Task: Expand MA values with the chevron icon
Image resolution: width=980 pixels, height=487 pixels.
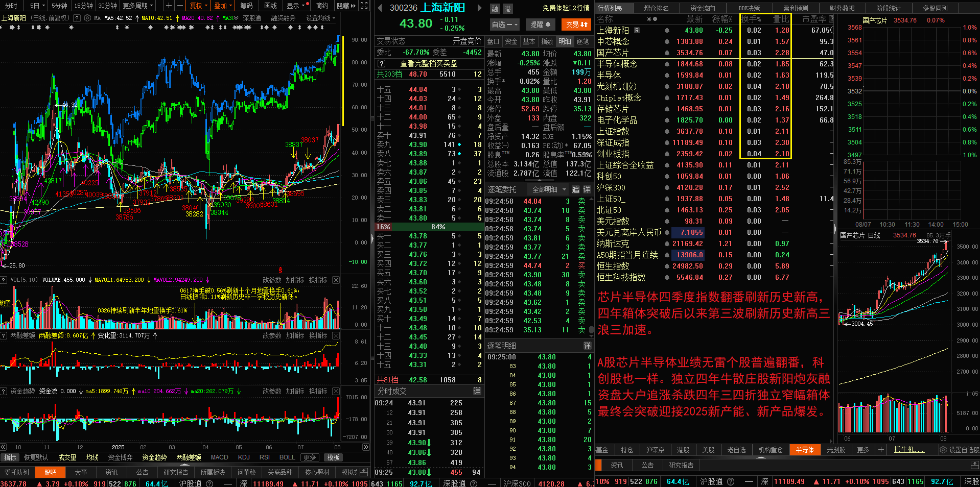Action: (x=236, y=18)
